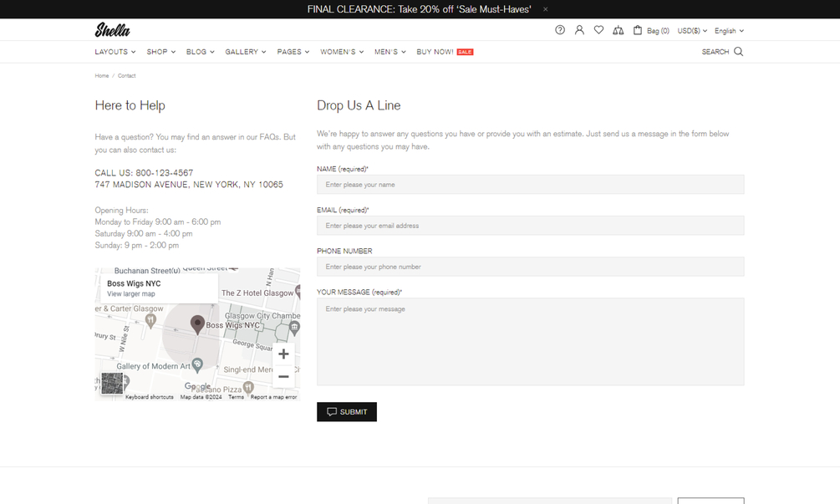Expand the English language dropdown
840x504 pixels.
(729, 31)
